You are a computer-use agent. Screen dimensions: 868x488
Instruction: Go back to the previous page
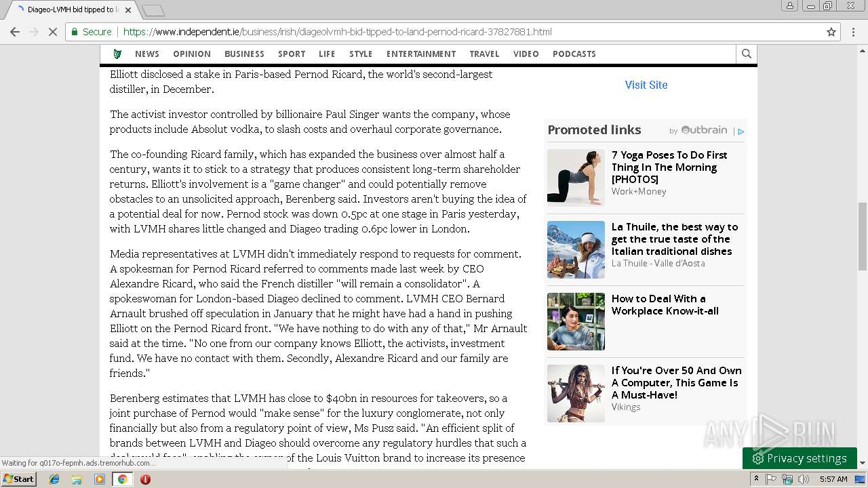(x=15, y=32)
